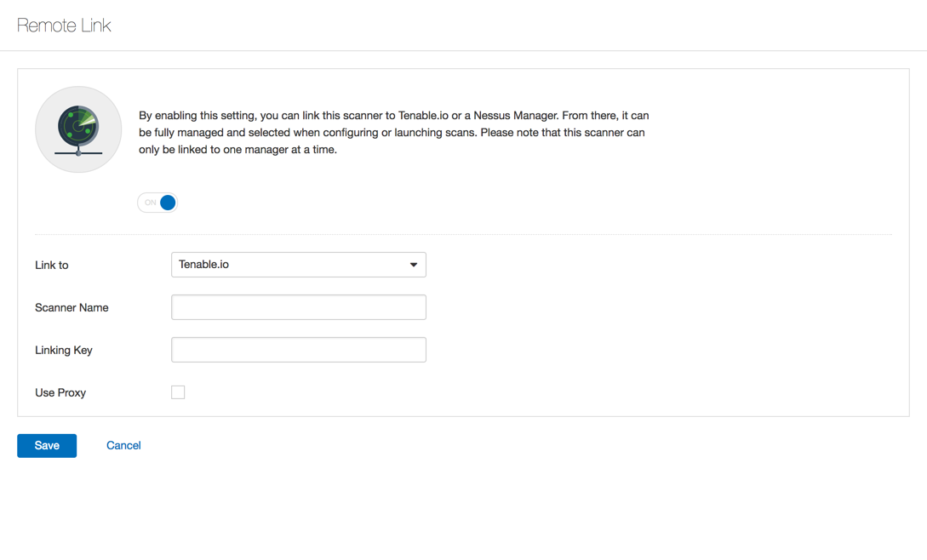Image resolution: width=927 pixels, height=560 pixels.
Task: Click the "Linking Key" label
Action: [x=64, y=351]
